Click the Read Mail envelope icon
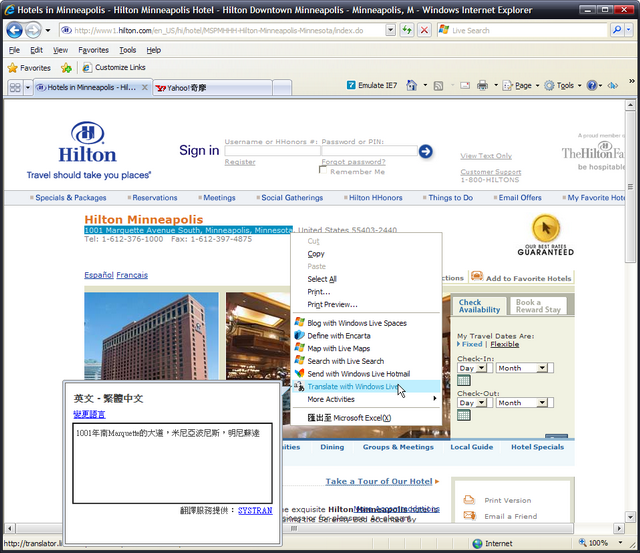The image size is (640, 553). (465, 86)
